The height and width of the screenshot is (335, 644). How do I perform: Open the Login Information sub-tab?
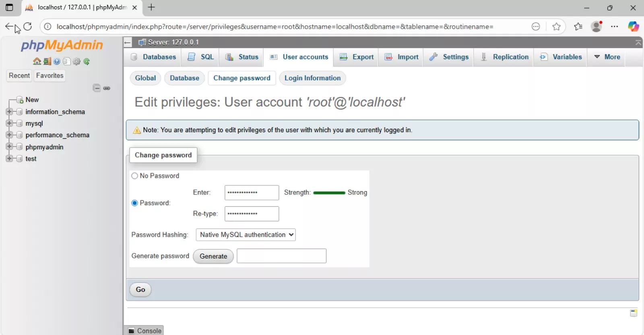click(x=312, y=78)
